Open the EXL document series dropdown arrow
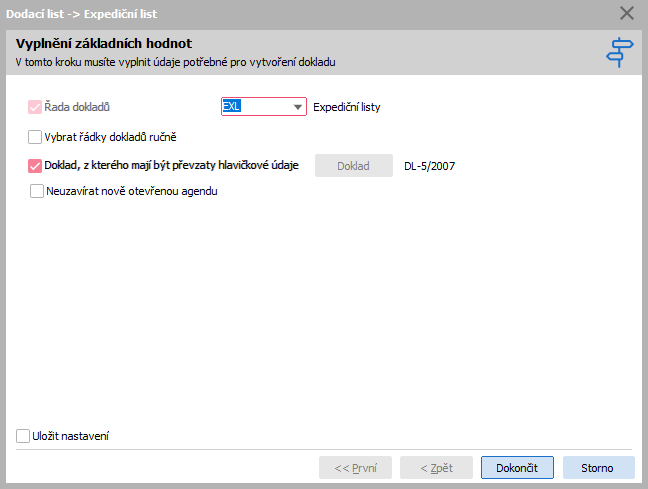Image resolution: width=648 pixels, height=489 pixels. 298,107
